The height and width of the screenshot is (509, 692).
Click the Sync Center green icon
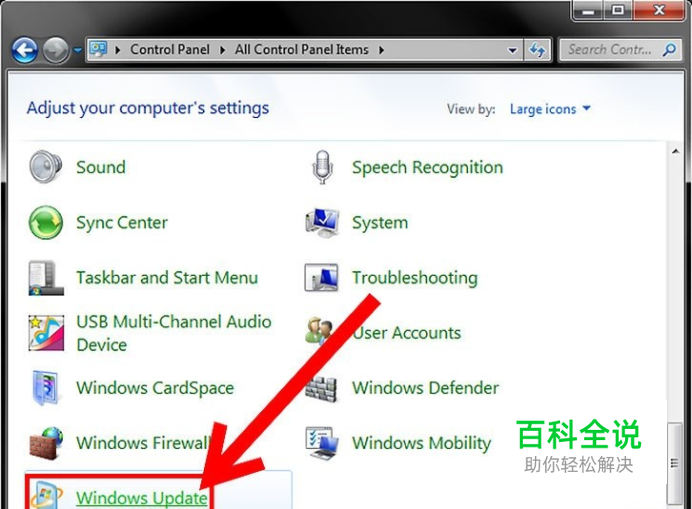45,222
